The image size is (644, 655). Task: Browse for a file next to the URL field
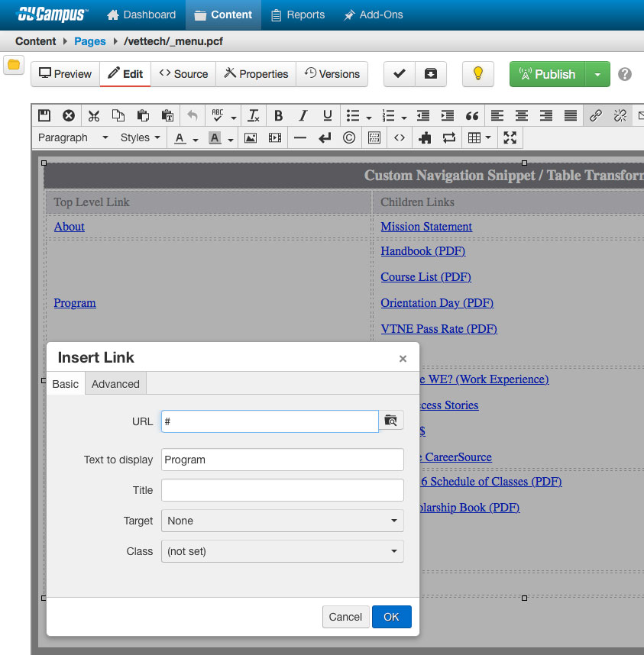(x=390, y=421)
